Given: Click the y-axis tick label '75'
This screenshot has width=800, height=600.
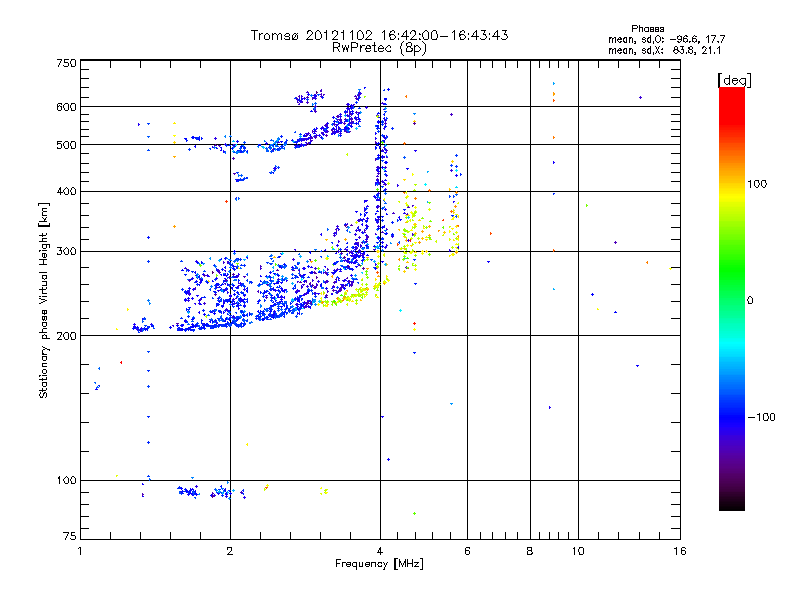Looking at the screenshot, I should point(70,536).
